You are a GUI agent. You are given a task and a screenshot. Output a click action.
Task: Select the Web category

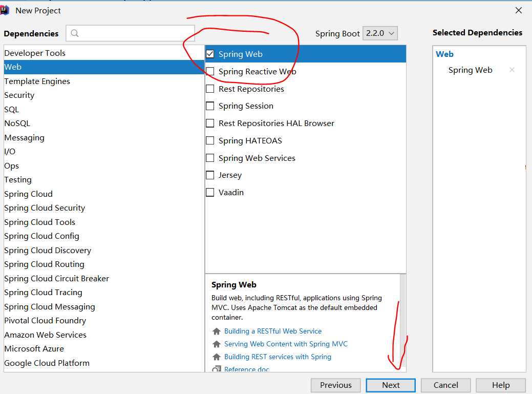click(104, 67)
